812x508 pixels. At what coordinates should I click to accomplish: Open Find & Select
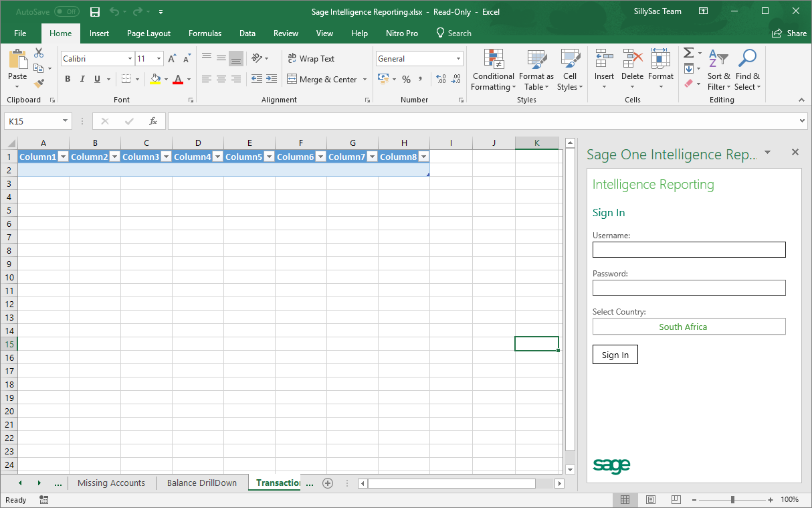tap(746, 70)
